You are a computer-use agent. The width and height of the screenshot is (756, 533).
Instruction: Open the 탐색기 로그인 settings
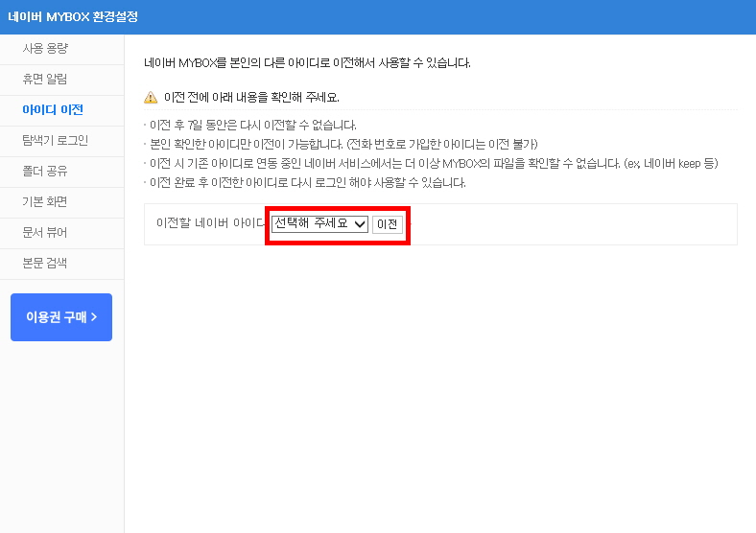click(x=61, y=141)
